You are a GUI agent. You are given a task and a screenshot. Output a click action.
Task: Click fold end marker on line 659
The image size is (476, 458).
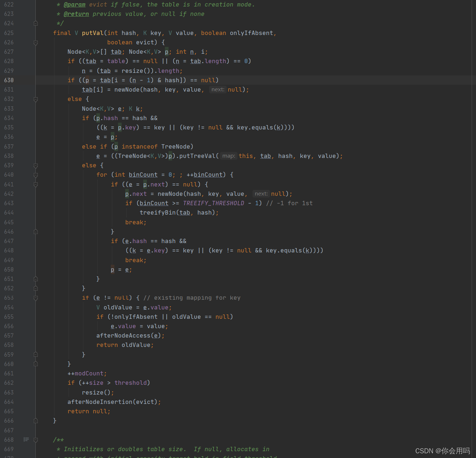coord(36,354)
